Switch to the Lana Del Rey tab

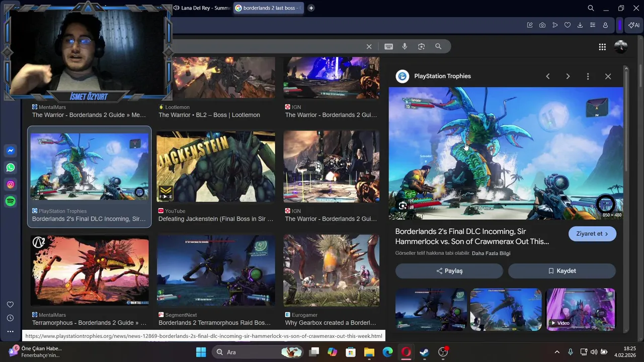point(202,8)
